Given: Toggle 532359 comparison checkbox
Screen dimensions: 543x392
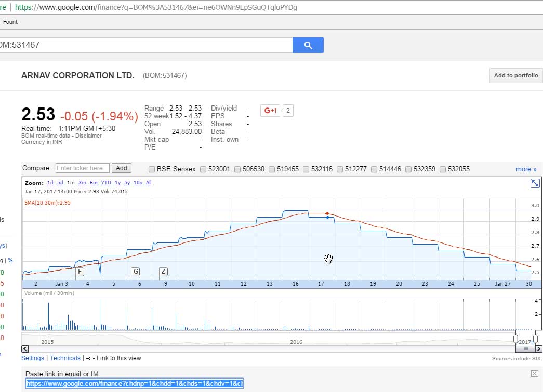Looking at the screenshot, I should [x=408, y=169].
